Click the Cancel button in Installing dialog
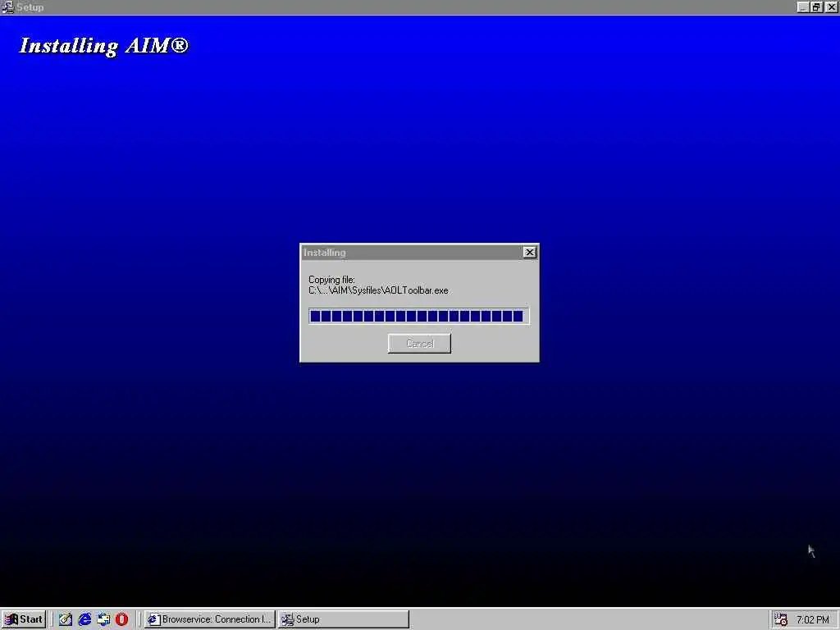 419,344
